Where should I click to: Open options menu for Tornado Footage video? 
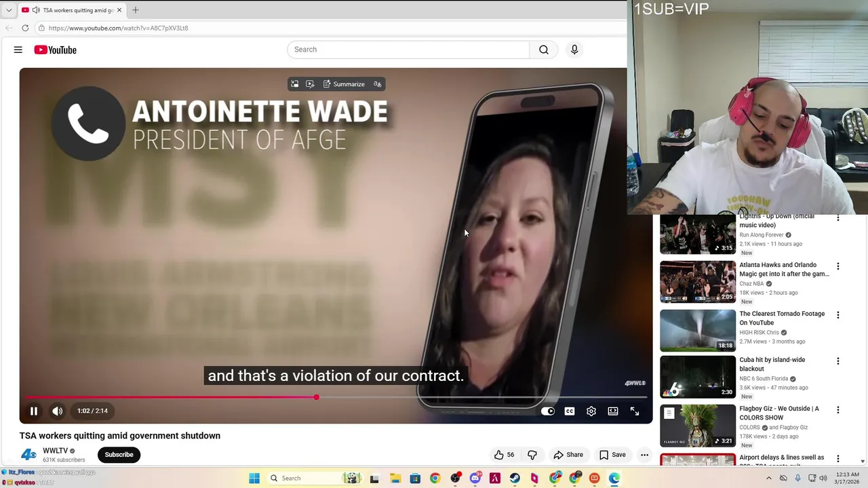tap(837, 315)
